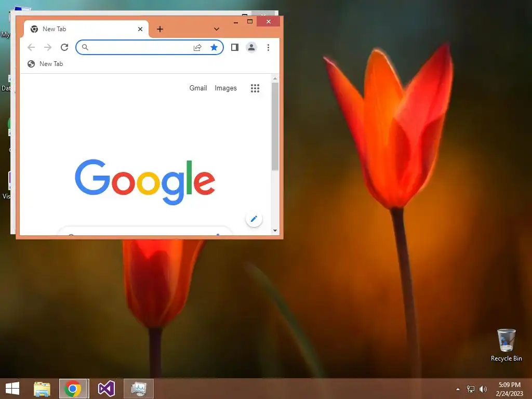Open the Gmail link

[198, 88]
